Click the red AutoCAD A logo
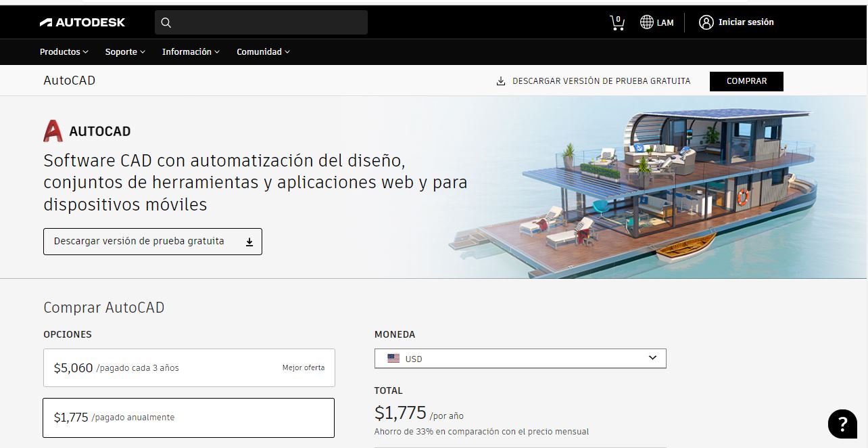 pyautogui.click(x=53, y=131)
